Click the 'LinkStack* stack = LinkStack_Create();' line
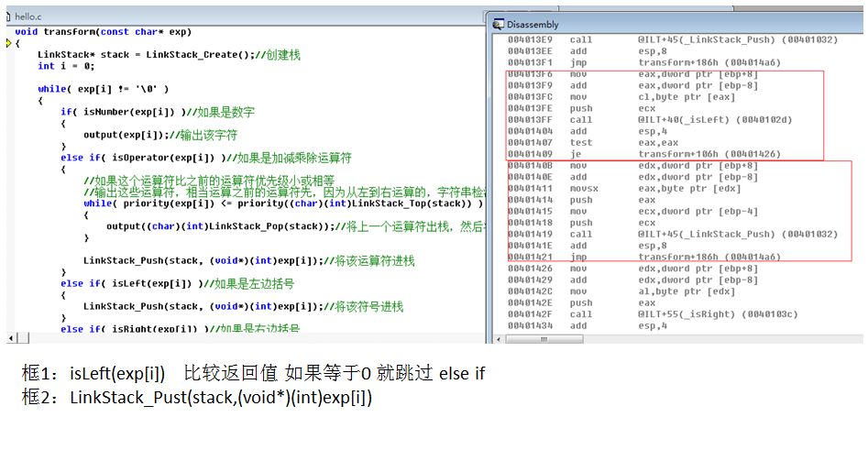The height and width of the screenshot is (461, 868). pos(169,54)
